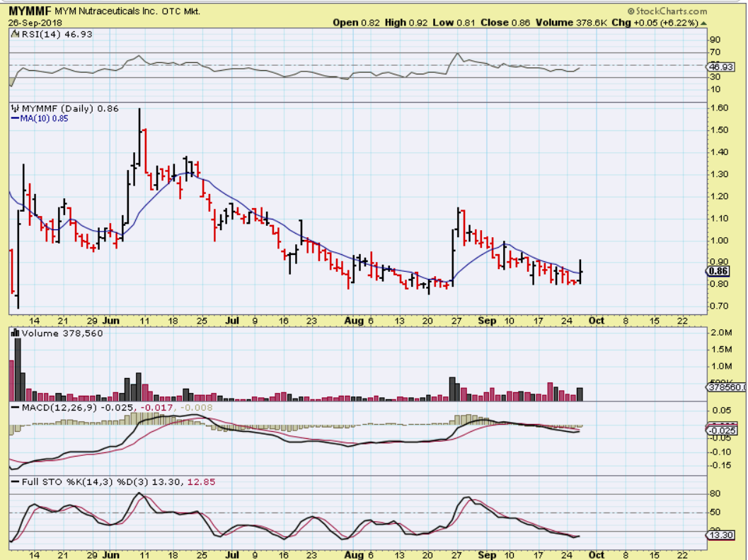
Task: Click the bar icon beside Volume 378,560
Action: click(x=15, y=333)
